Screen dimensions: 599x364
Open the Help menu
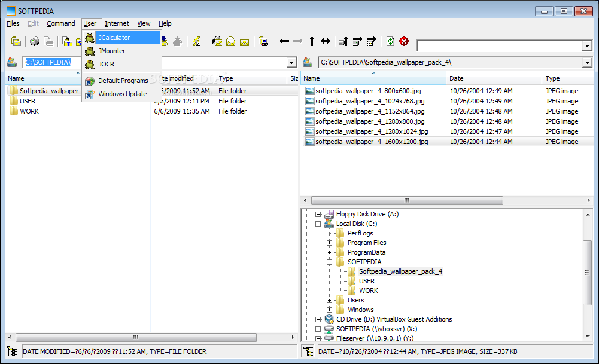pos(165,23)
